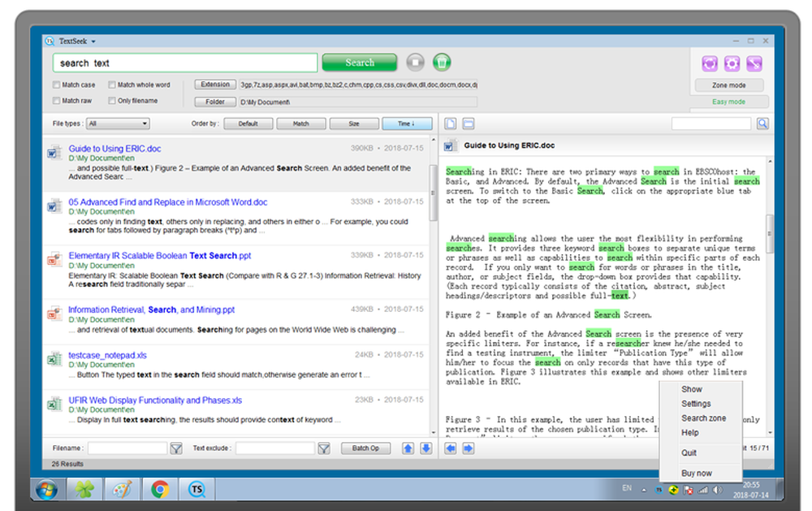
Task: Click the magnifier icon beside preview search box
Action: tap(762, 123)
